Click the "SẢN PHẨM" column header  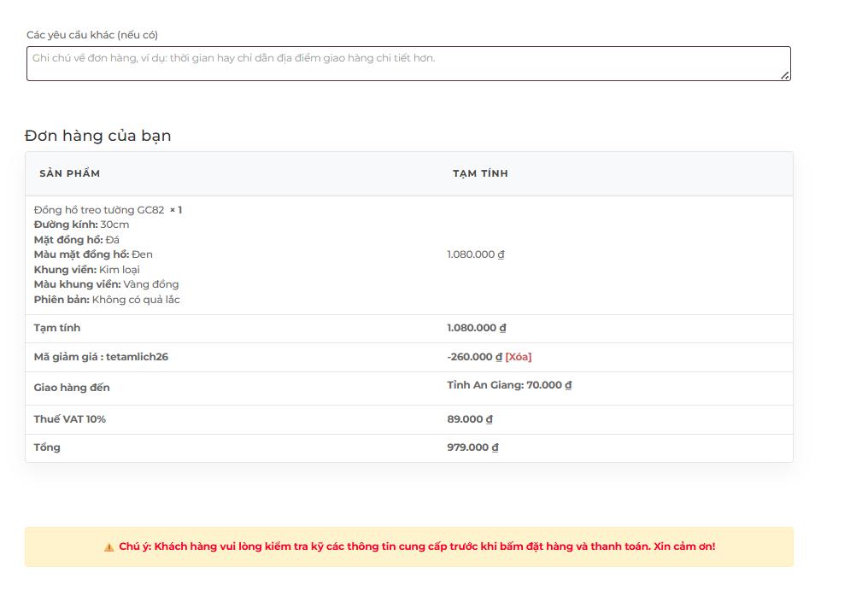pyautogui.click(x=69, y=173)
